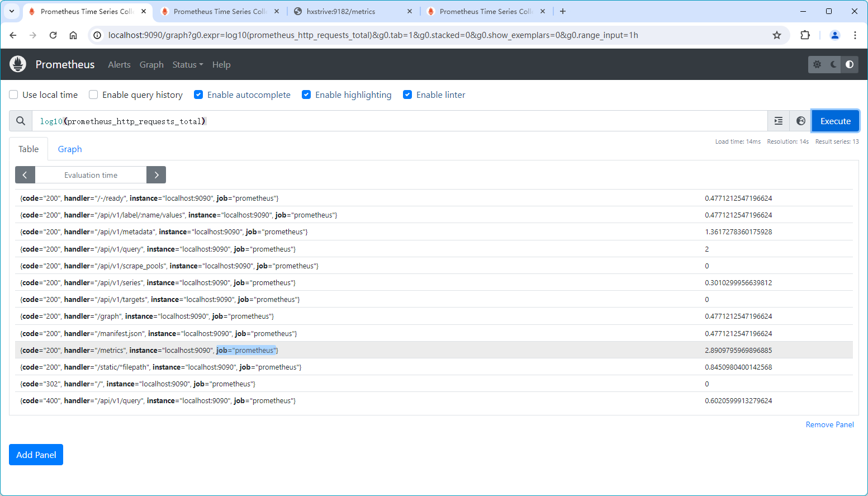This screenshot has width=868, height=496.
Task: Select the /api/v1/metadata handler row
Action: [x=434, y=232]
